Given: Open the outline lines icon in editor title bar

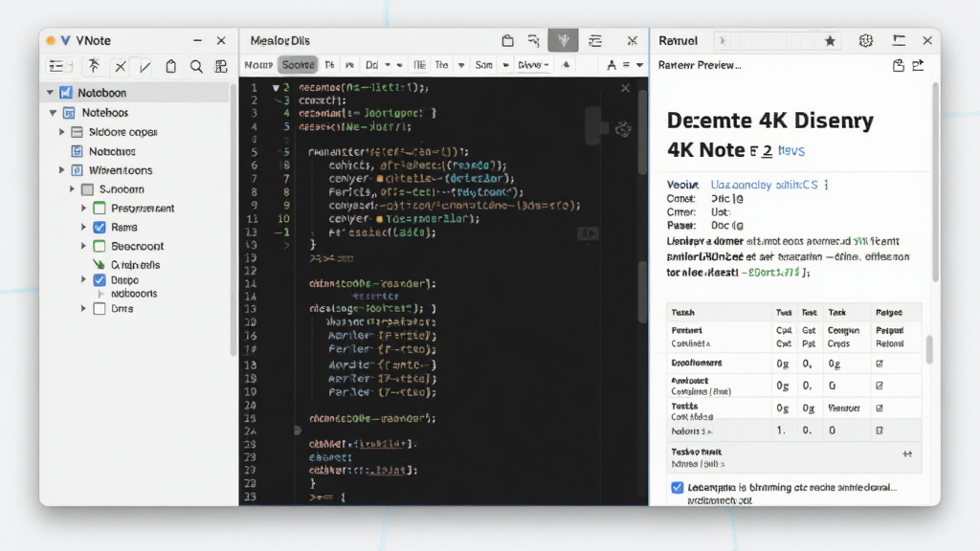Looking at the screenshot, I should tap(595, 40).
